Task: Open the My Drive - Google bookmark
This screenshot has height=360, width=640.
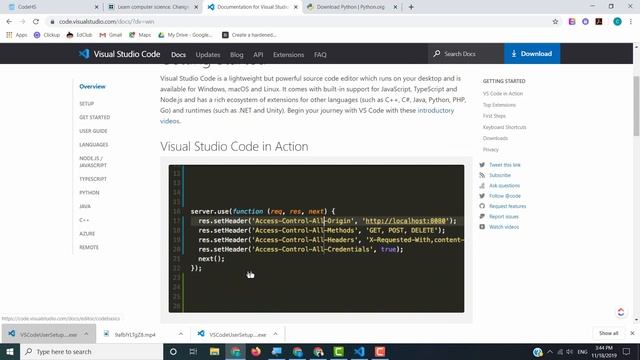Action: 185,35
